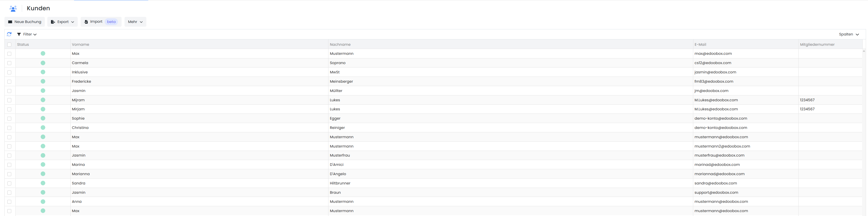Screen dimensions: 868x216
Task: Click the refresh icon above the table
Action: point(9,34)
